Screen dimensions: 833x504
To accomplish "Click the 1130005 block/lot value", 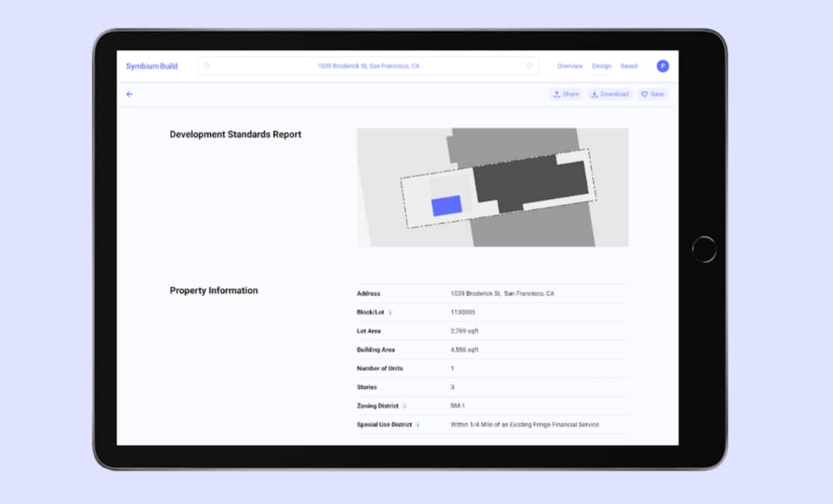I will pyautogui.click(x=462, y=313).
